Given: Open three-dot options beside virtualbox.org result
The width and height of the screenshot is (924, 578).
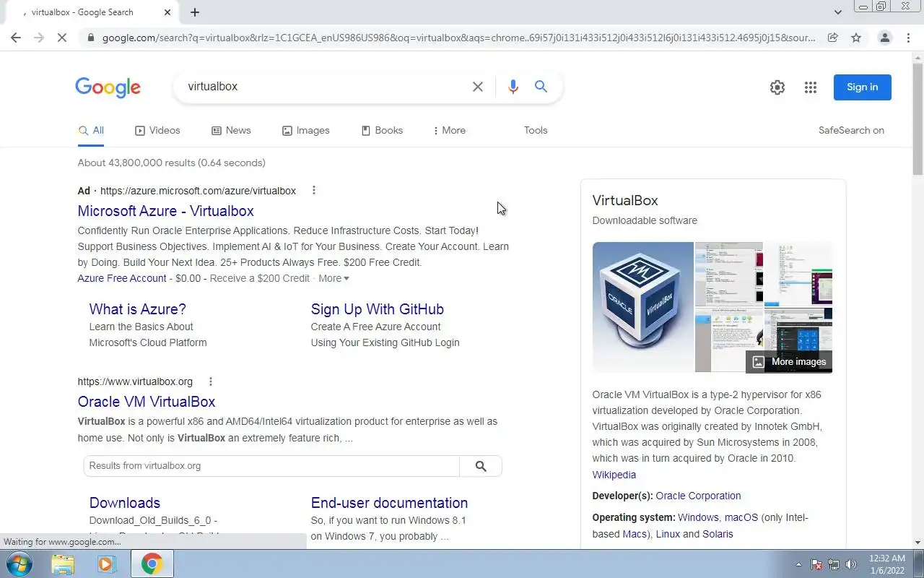Looking at the screenshot, I should (211, 381).
